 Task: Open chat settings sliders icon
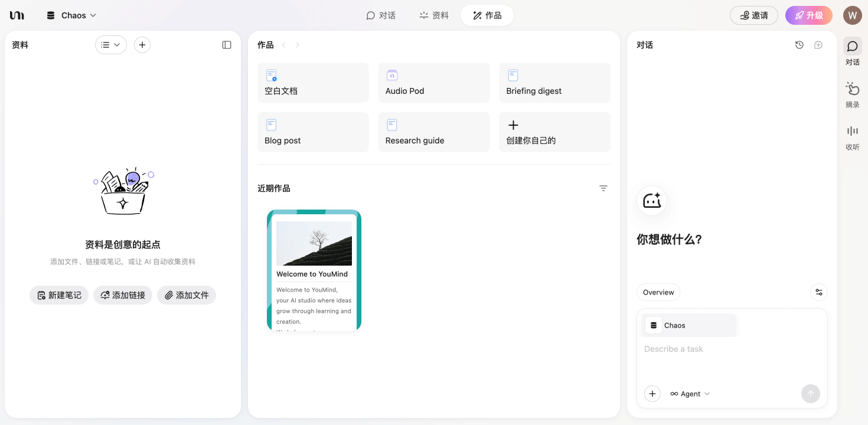pyautogui.click(x=818, y=292)
